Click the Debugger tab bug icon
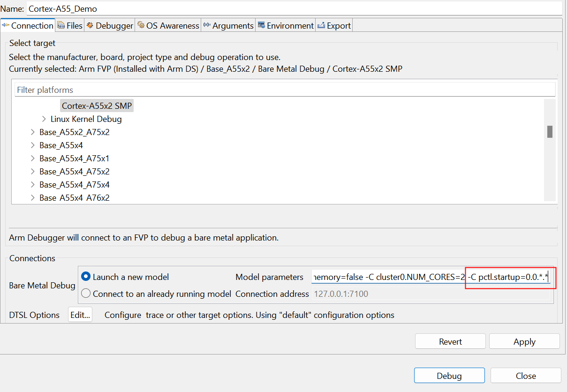The width and height of the screenshot is (567, 392). [90, 25]
